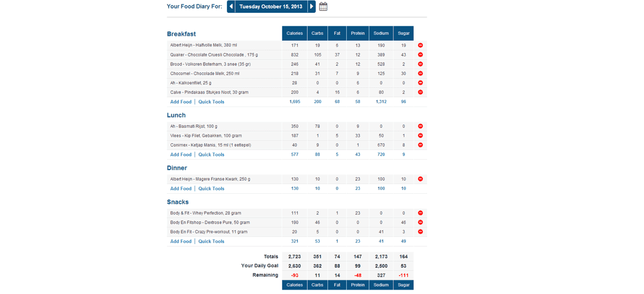Click Add Food under Breakfast
Image resolution: width=644 pixels, height=294 pixels.
(181, 102)
